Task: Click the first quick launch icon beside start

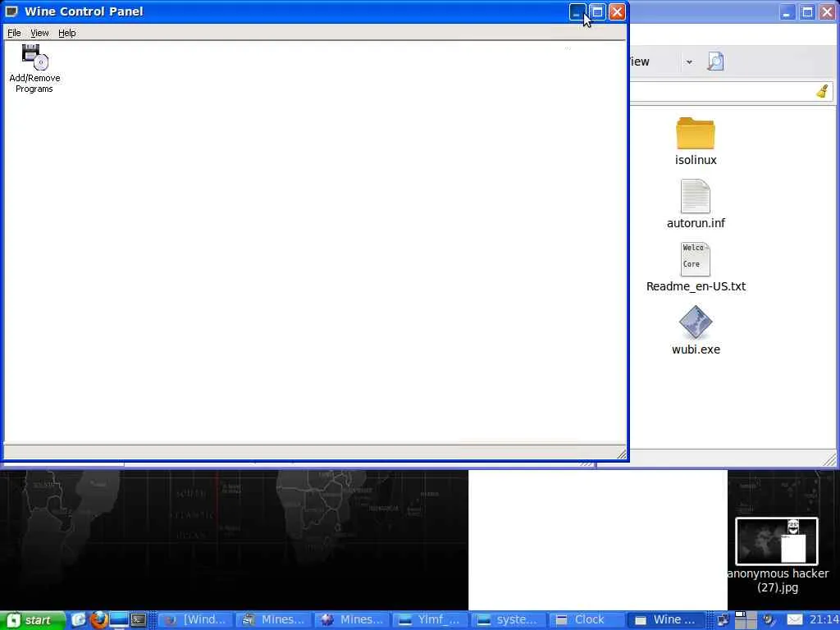Action: click(78, 620)
